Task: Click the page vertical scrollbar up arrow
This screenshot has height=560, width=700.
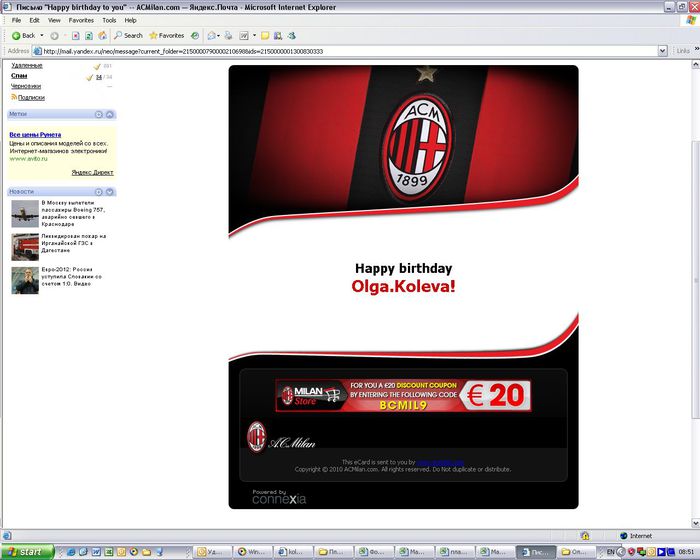Action: coord(696,65)
